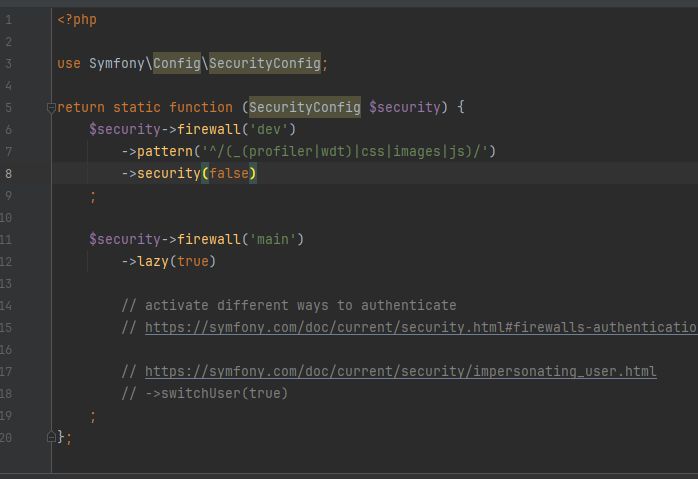Screen dimensions: 698x479
Task: Click the opening curly brace on line 5
Action: tap(461, 107)
